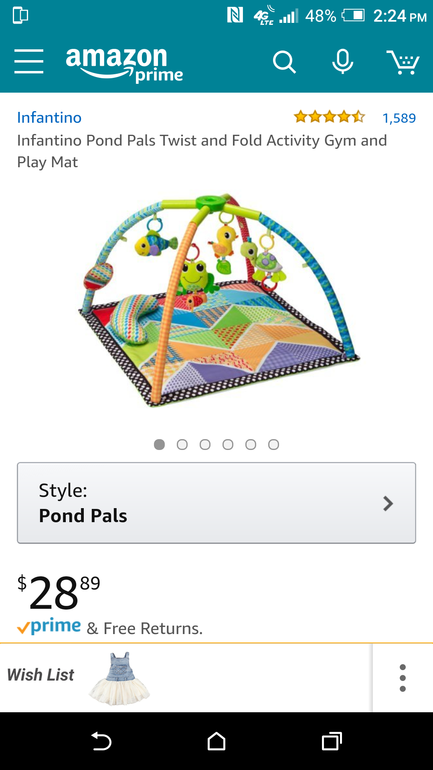Screen dimensions: 433x770
Task: Tap the star rating display
Action: coord(329,117)
